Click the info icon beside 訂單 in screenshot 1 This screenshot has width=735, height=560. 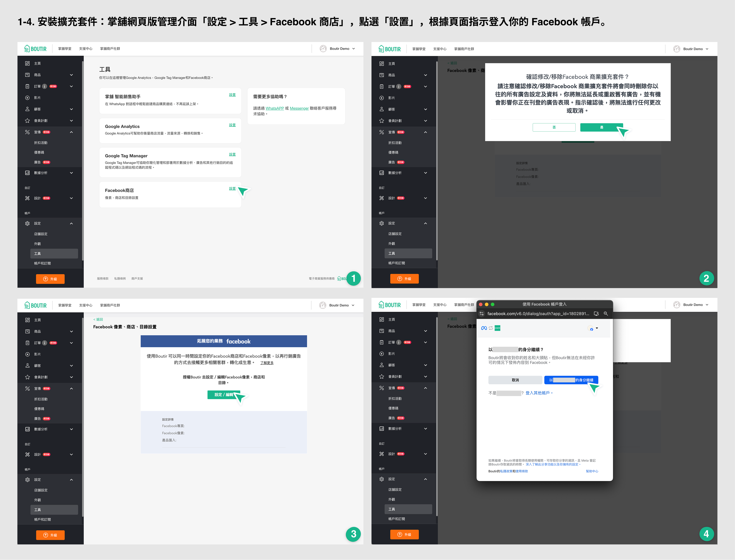click(45, 86)
